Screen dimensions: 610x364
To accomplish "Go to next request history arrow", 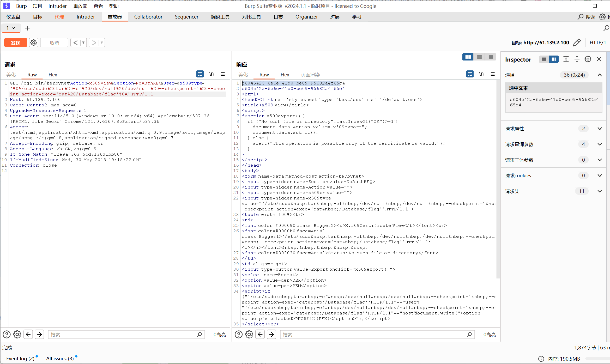I will click(x=94, y=43).
